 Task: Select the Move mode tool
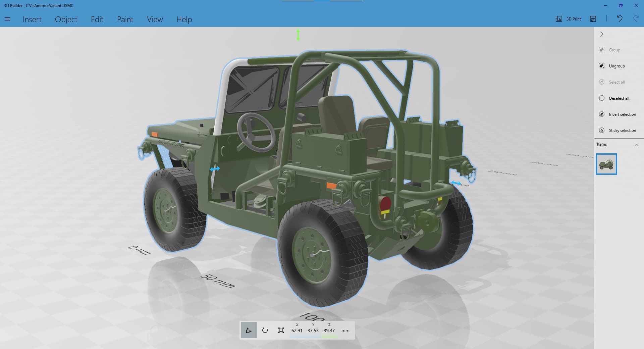[x=249, y=330]
